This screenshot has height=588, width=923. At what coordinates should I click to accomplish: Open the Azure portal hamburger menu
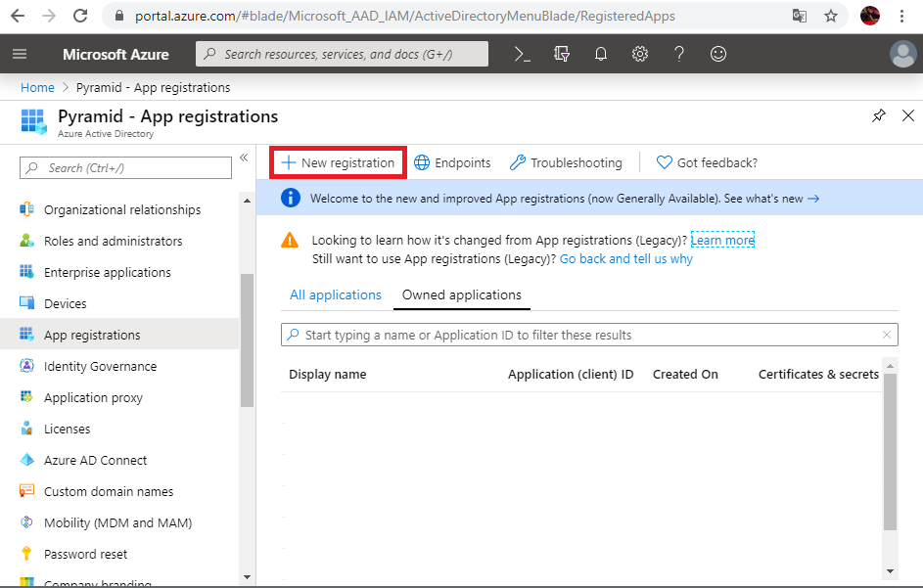click(20, 54)
